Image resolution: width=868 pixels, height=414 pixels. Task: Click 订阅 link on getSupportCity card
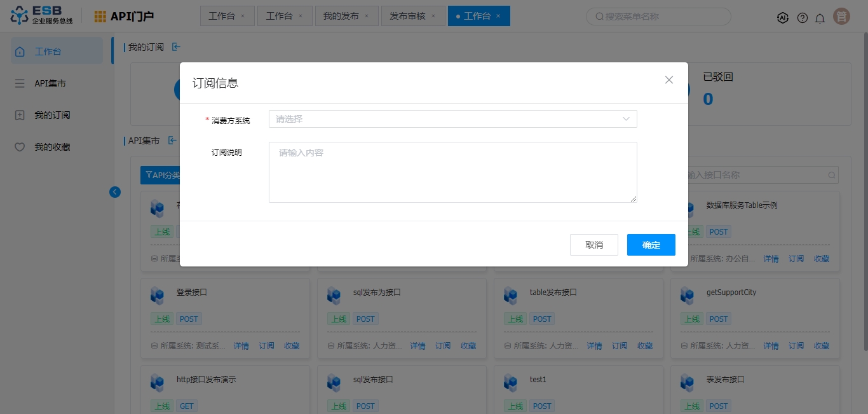796,346
